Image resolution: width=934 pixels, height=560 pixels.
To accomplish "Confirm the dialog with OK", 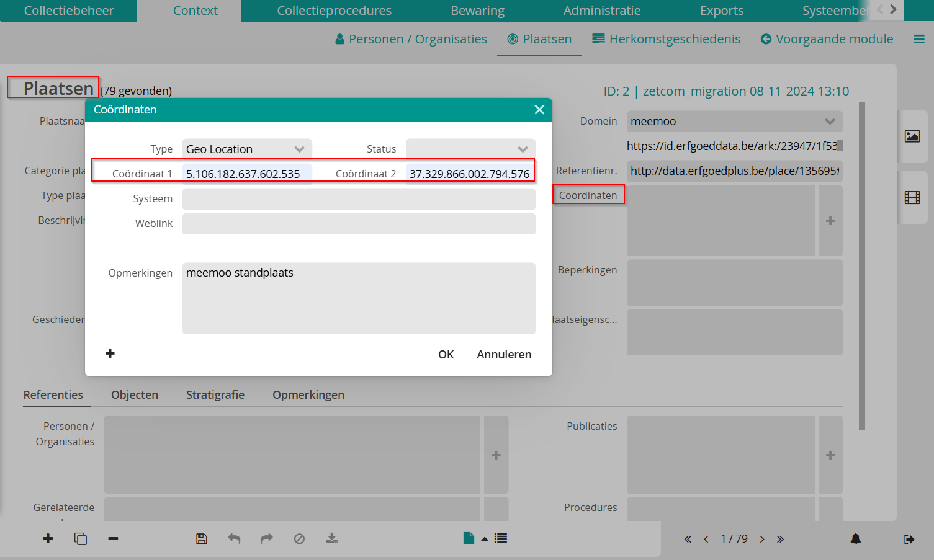I will (x=446, y=355).
